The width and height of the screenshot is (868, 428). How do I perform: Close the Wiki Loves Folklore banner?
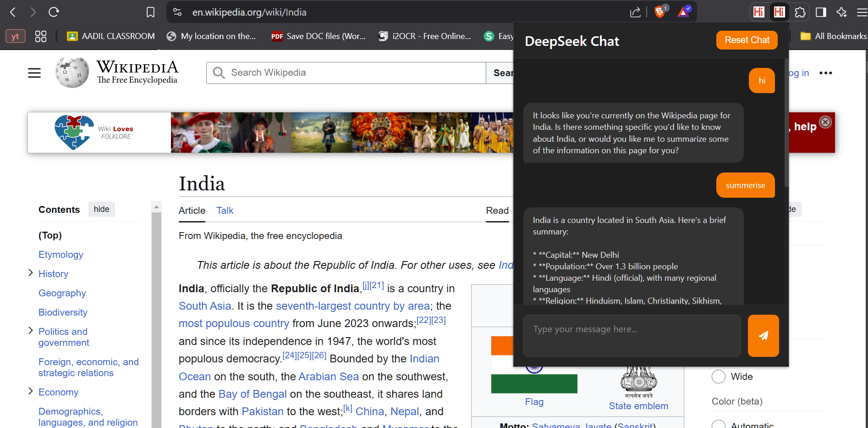click(x=825, y=122)
